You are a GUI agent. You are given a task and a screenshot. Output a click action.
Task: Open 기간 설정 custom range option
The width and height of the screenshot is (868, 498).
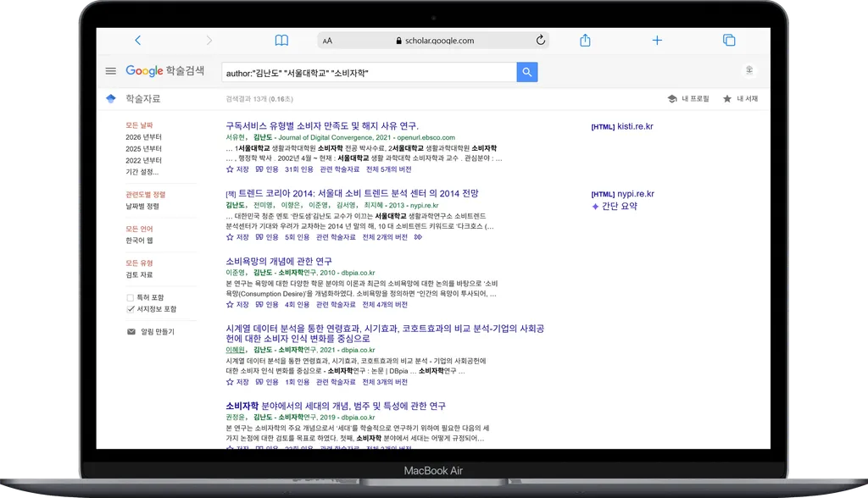point(142,172)
